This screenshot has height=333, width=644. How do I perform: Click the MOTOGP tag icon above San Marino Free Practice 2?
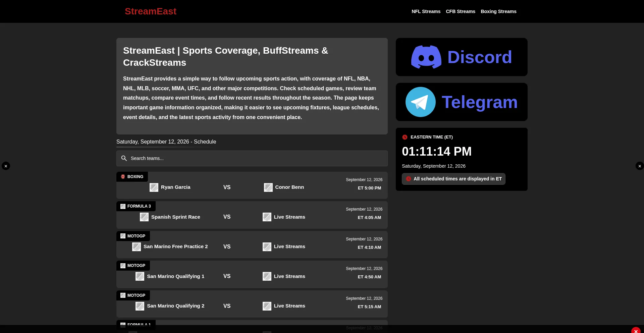pyautogui.click(x=123, y=236)
